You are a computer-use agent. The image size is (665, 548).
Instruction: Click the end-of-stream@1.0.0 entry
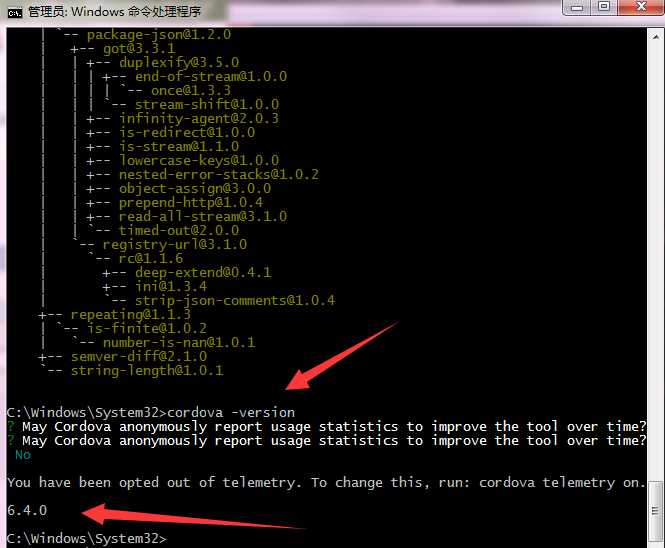211,77
